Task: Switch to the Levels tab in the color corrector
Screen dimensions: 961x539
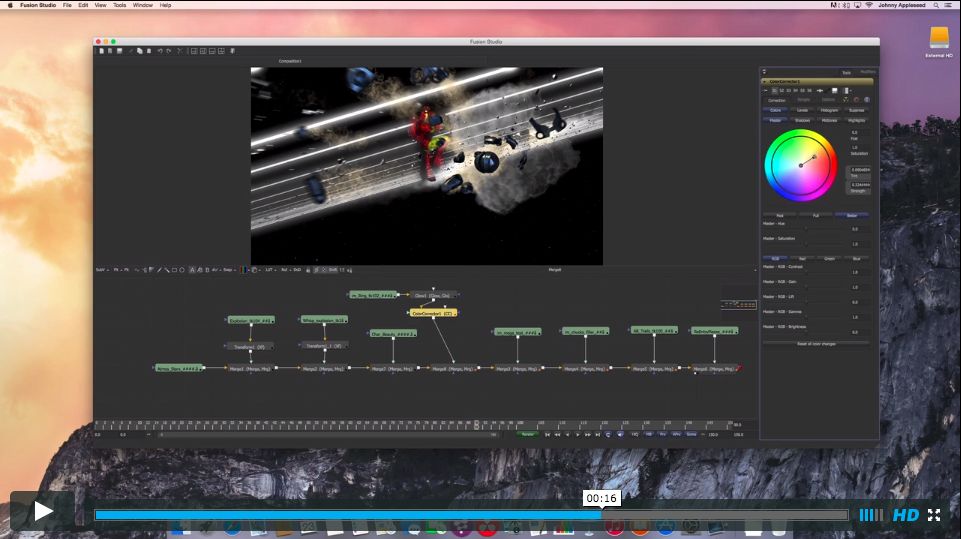Action: (x=802, y=110)
